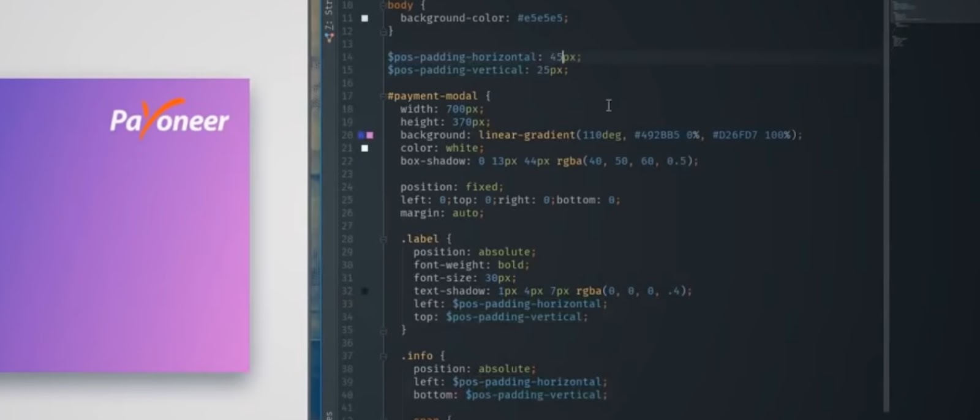Click line number 17 in the gutter
Image resolution: width=980 pixels, height=420 pixels.
click(347, 96)
